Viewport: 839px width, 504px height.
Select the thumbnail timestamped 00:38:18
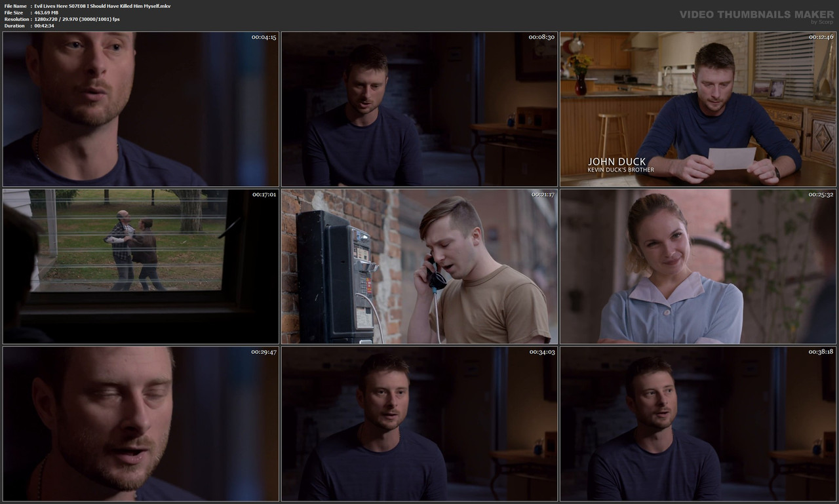click(698, 424)
